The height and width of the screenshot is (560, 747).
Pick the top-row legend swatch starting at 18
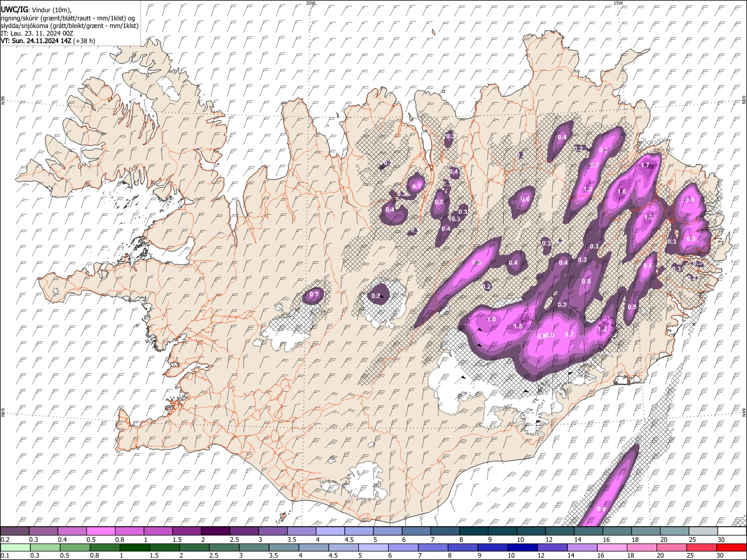coord(645,531)
